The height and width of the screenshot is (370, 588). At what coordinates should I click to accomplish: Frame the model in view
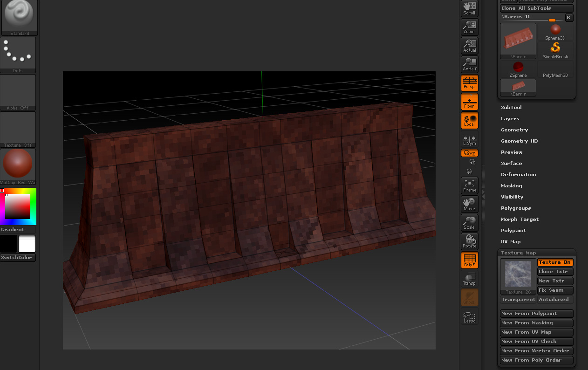469,185
